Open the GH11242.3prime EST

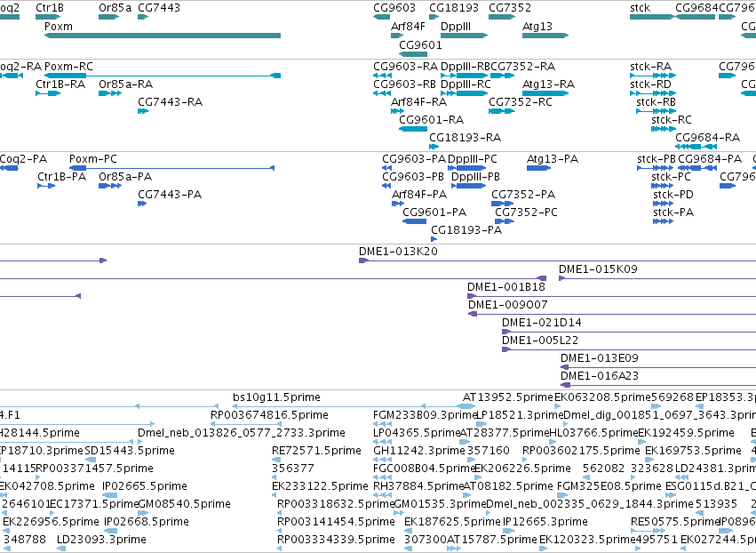pos(382,460)
